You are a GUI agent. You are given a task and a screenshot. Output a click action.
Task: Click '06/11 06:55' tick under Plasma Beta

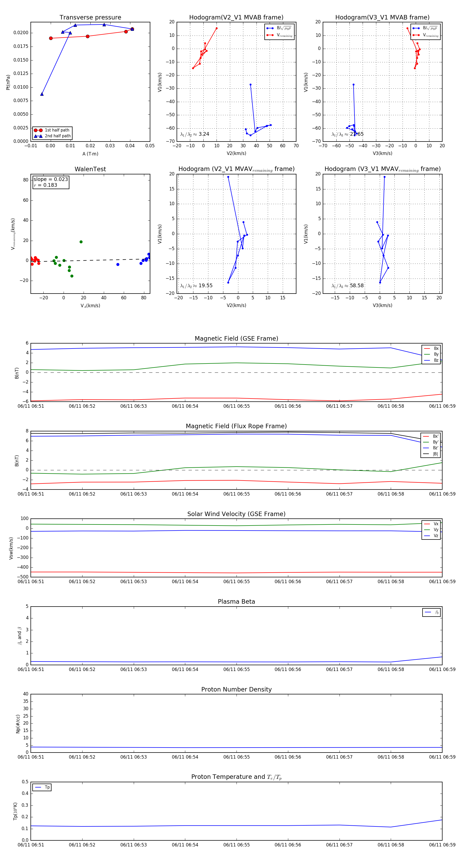click(236, 669)
